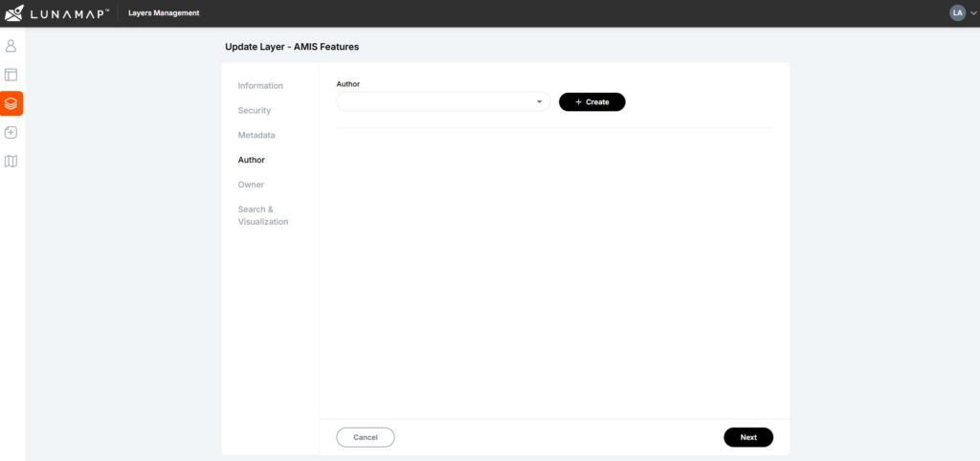Click the Create button
Screen dimensions: 980x461
[591, 101]
